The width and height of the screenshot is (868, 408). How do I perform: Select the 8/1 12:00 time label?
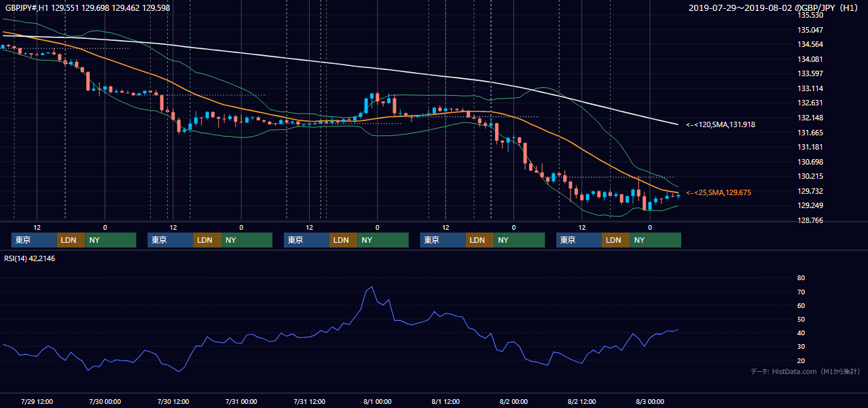(446, 401)
